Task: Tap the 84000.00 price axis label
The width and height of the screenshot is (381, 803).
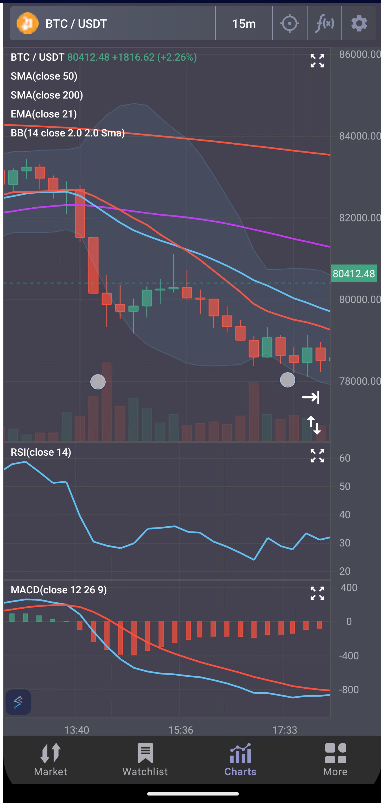Action: 359,136
